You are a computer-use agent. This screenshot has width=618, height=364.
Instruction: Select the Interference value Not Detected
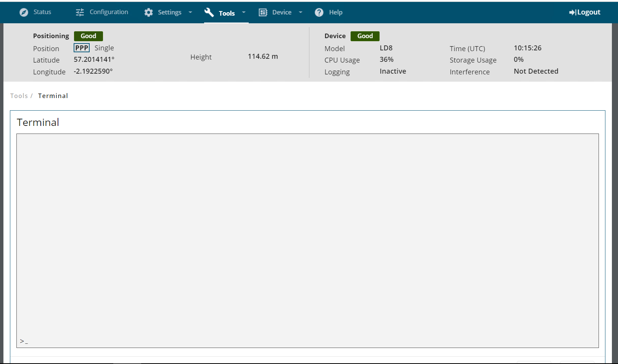pyautogui.click(x=536, y=71)
